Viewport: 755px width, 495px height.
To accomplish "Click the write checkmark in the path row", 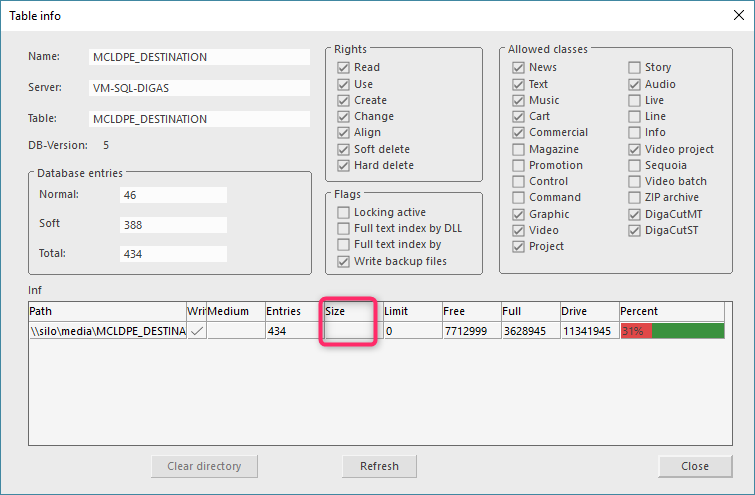I will click(196, 331).
